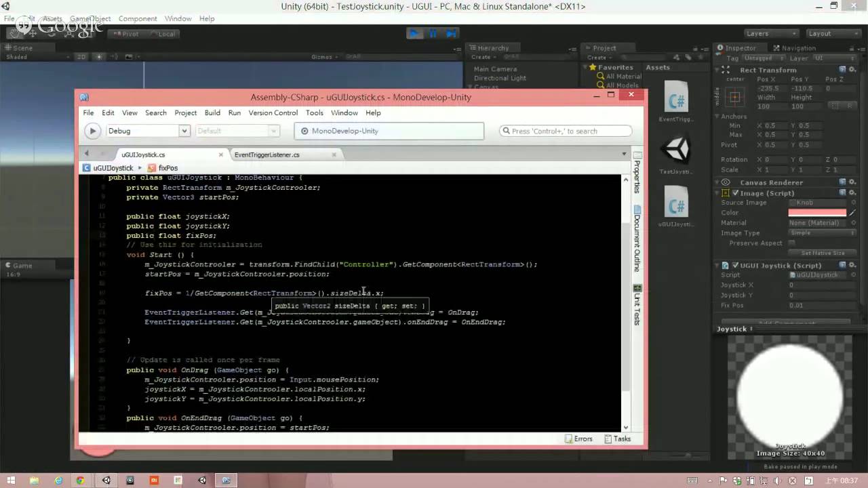Open the Debug configuration dropdown
This screenshot has width=868, height=488.
(147, 131)
